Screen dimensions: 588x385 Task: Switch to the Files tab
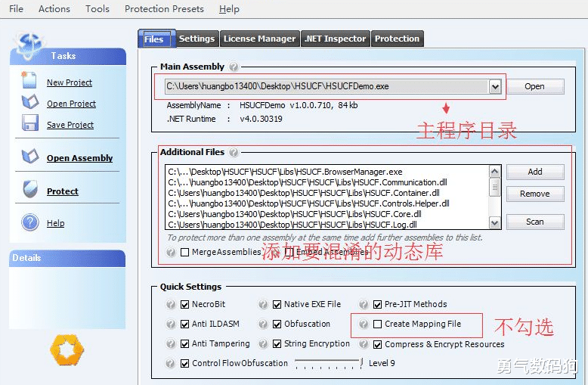point(156,39)
